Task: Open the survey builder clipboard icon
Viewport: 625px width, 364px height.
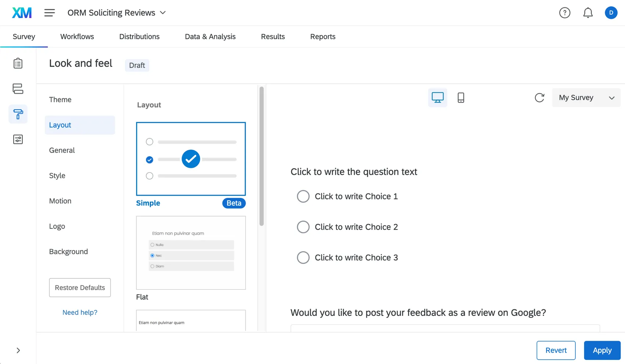Action: point(18,63)
